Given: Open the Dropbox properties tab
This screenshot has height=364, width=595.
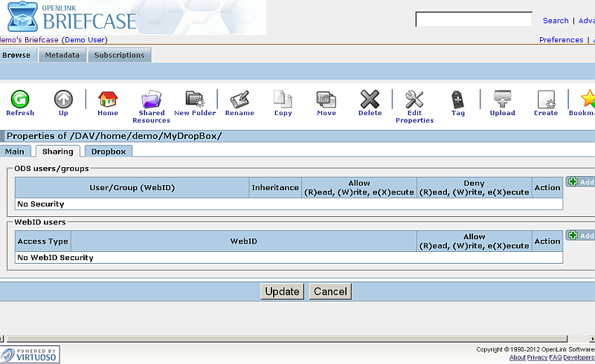Looking at the screenshot, I should pos(109,152).
